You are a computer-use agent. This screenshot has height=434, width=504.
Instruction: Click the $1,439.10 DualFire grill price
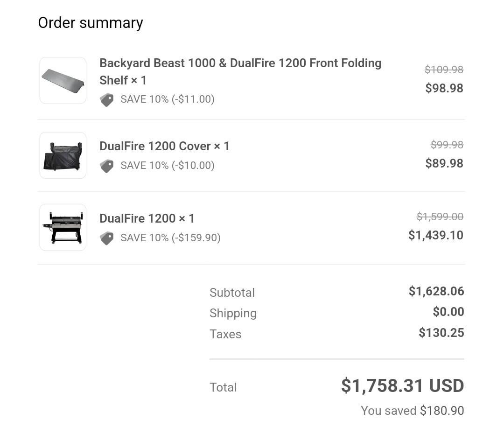pos(436,235)
